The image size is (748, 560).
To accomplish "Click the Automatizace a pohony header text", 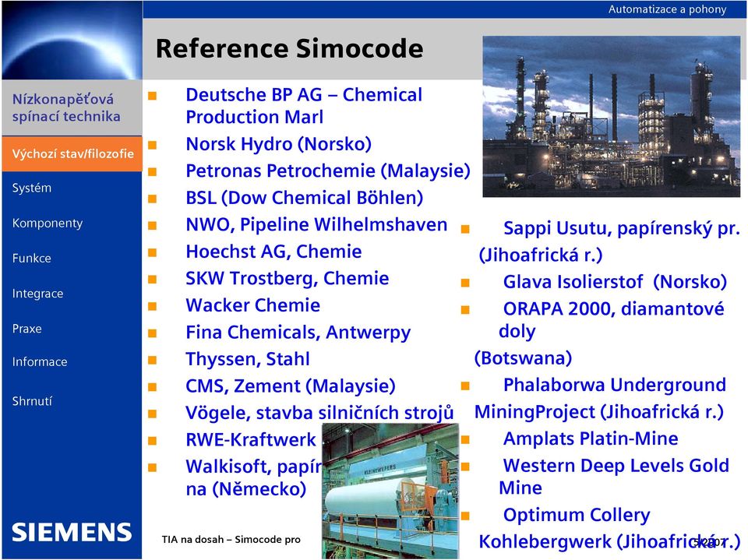I will pos(668,9).
